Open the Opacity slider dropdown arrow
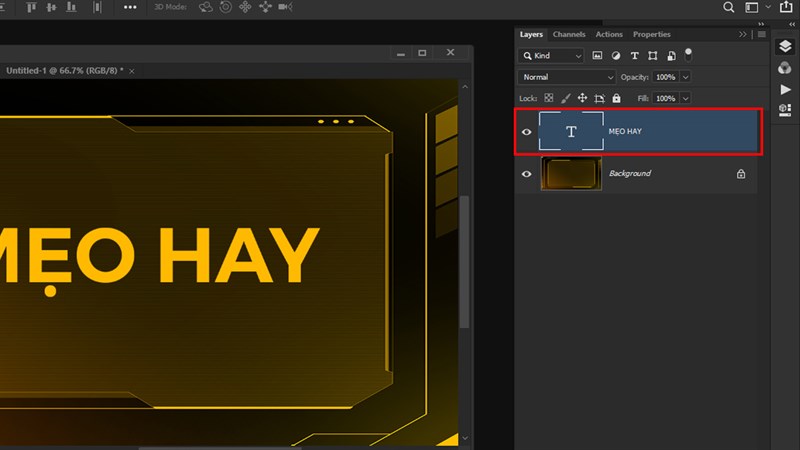The image size is (800, 450). click(x=686, y=77)
